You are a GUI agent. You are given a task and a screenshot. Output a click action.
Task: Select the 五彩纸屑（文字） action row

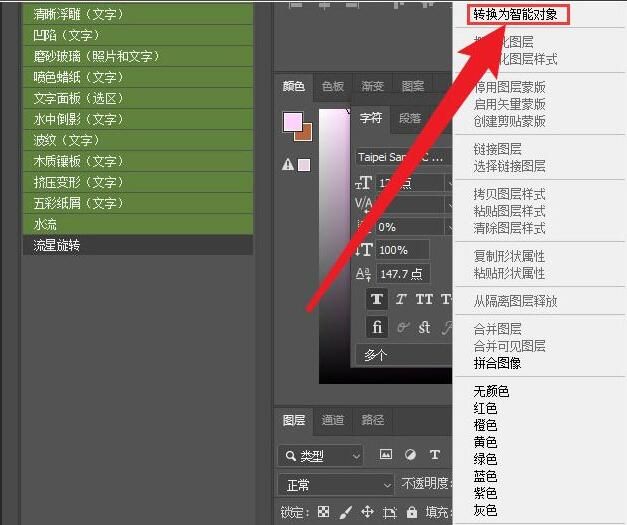pos(138,203)
